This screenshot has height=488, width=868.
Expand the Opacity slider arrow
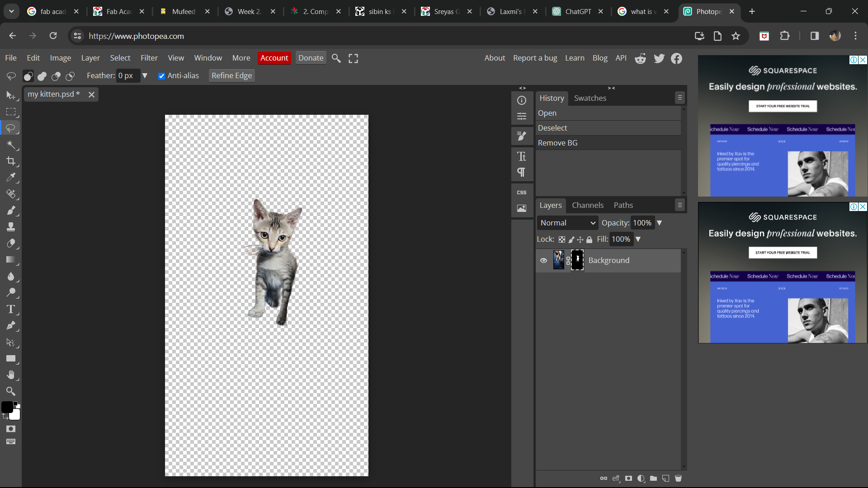[660, 223]
